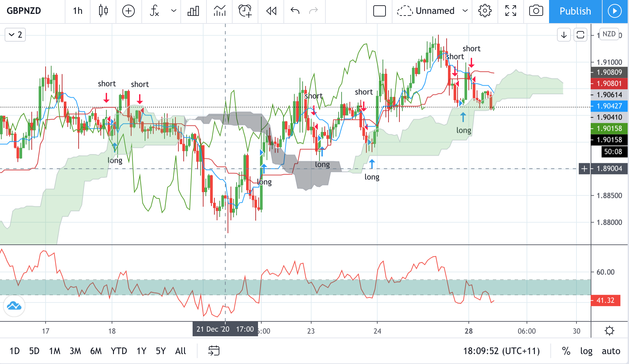Click the 1.90427 blue price label
Screen dimensions: 629x364
coord(609,106)
